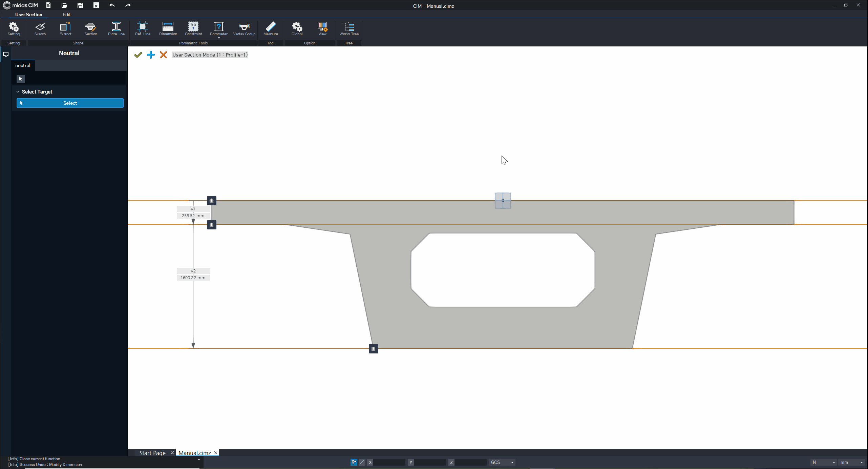Image resolution: width=868 pixels, height=469 pixels.
Task: Open View options
Action: point(322,29)
